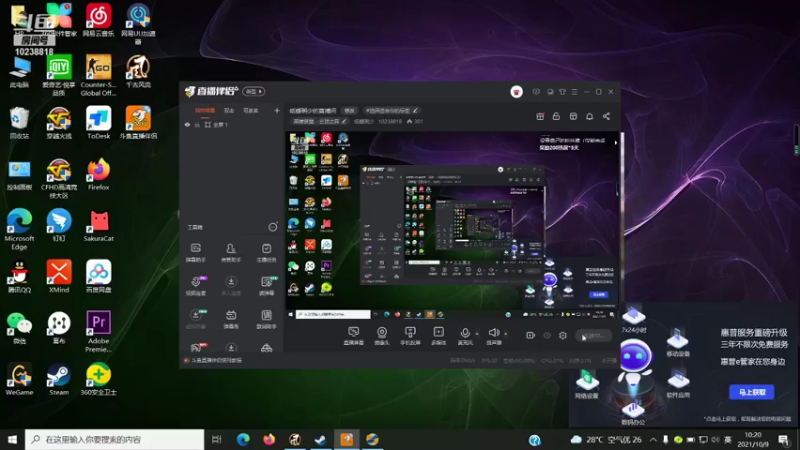Click the stream preview canvas
Image resolution: width=800 pixels, height=450 pixels.
[453, 226]
